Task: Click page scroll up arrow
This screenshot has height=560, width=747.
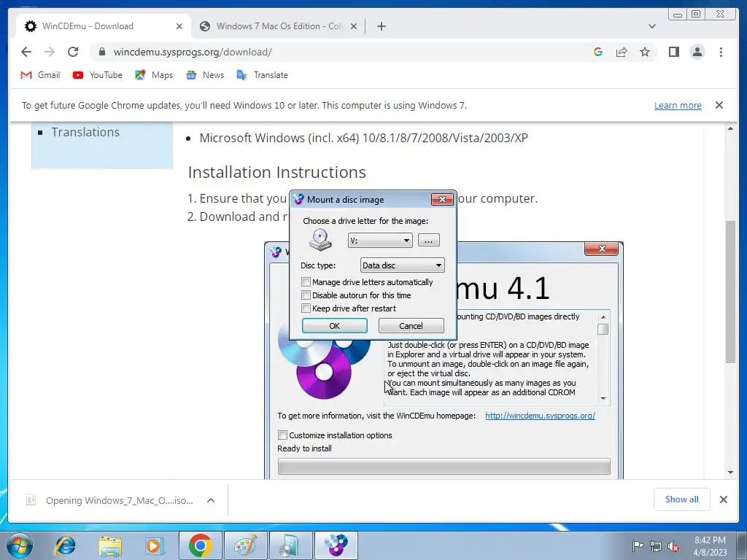Action: click(730, 128)
